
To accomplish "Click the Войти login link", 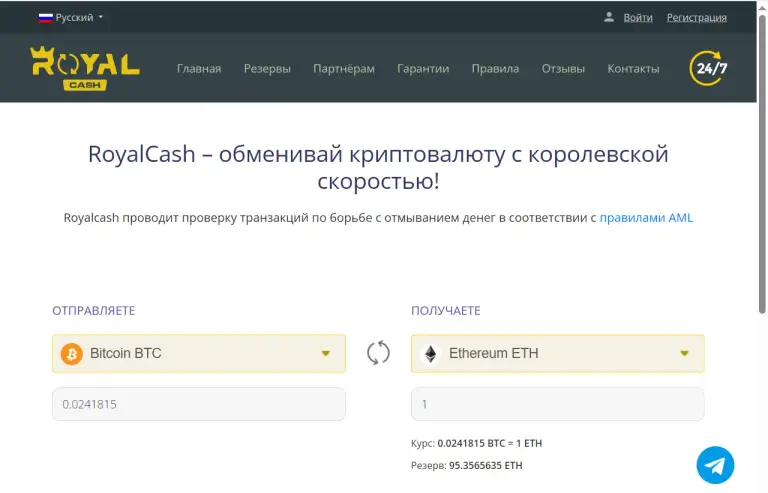I will 638,18.
